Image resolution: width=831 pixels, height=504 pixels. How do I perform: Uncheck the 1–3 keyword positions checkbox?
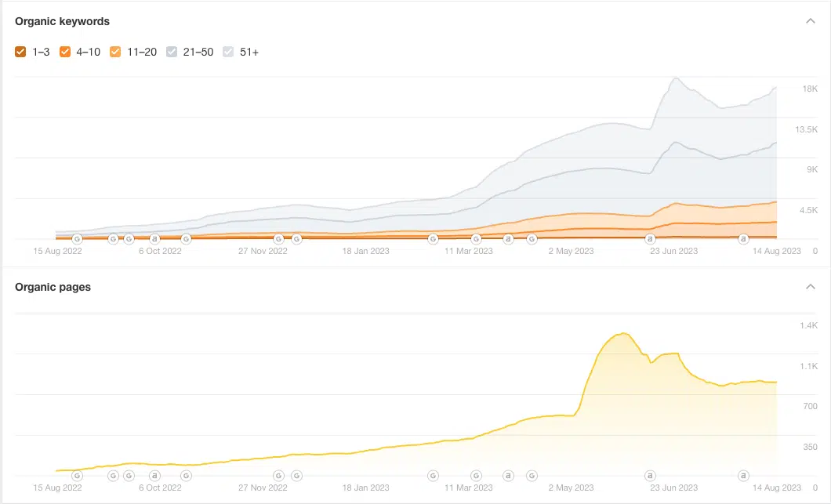click(20, 52)
